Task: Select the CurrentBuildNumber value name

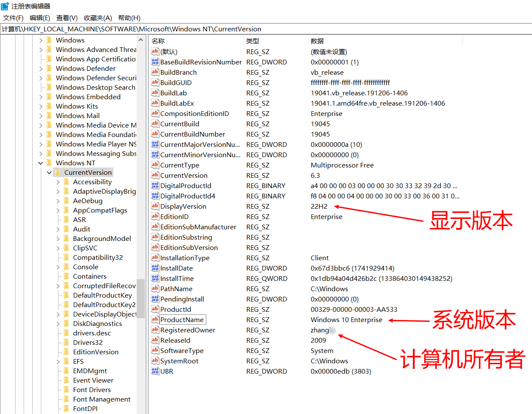Action: pos(193,134)
